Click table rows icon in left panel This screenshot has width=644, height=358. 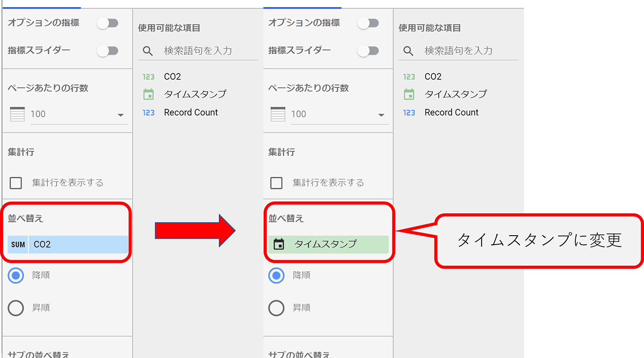17,115
